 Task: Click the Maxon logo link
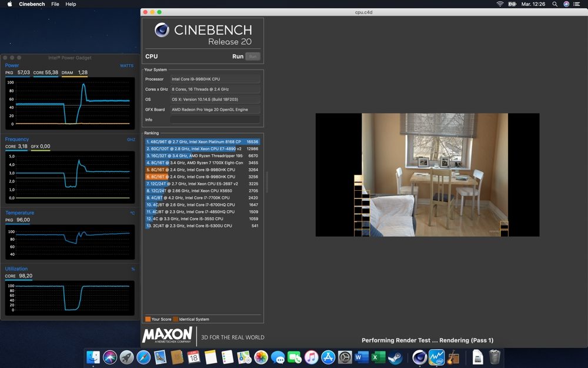[x=167, y=334]
